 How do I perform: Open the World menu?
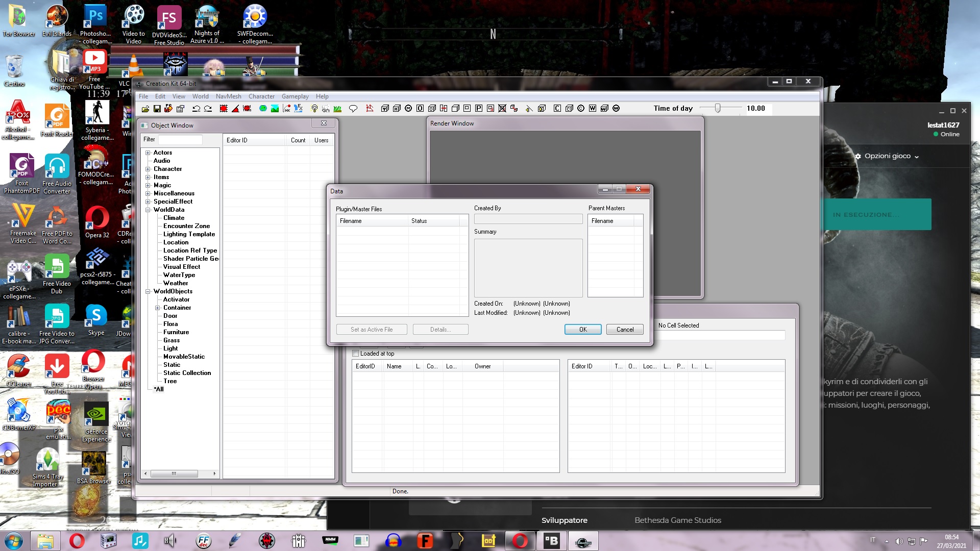coord(201,96)
